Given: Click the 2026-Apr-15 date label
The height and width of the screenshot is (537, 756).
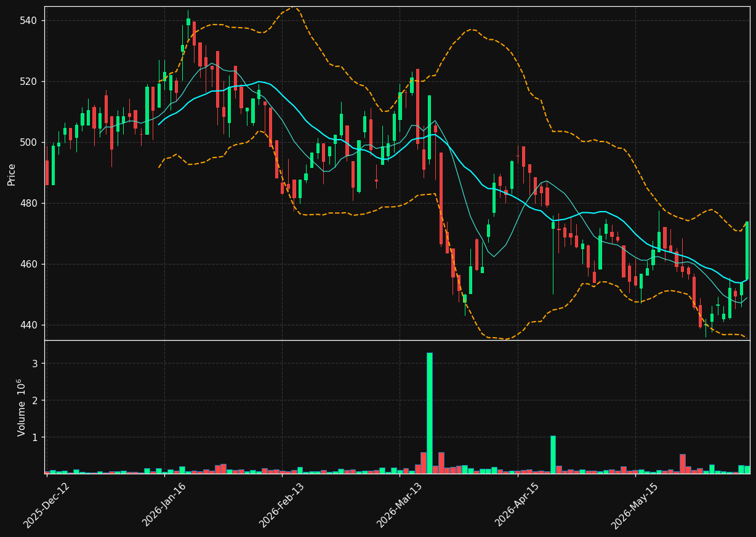Looking at the screenshot, I should coord(518,505).
